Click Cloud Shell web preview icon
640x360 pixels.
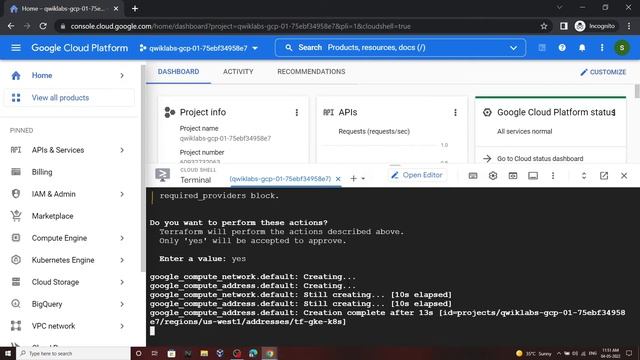pos(513,176)
